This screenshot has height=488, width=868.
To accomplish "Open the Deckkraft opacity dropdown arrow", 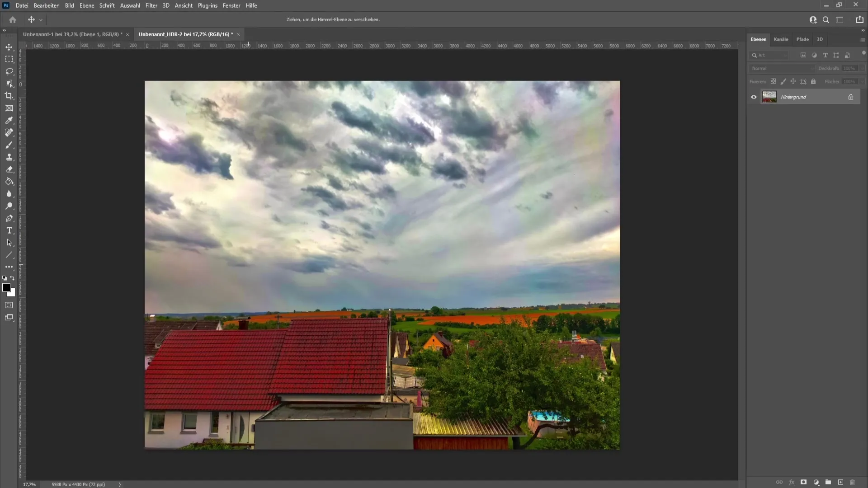I will 863,68.
